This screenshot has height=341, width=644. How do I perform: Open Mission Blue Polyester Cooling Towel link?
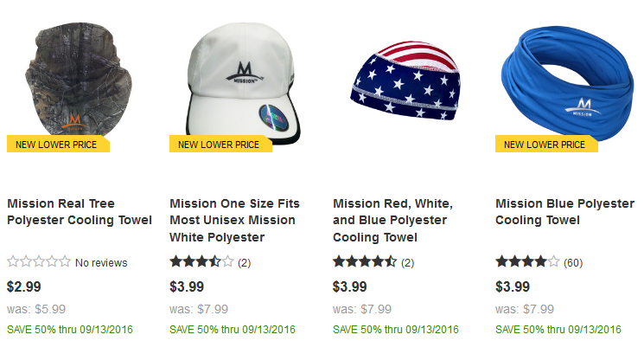pos(564,212)
